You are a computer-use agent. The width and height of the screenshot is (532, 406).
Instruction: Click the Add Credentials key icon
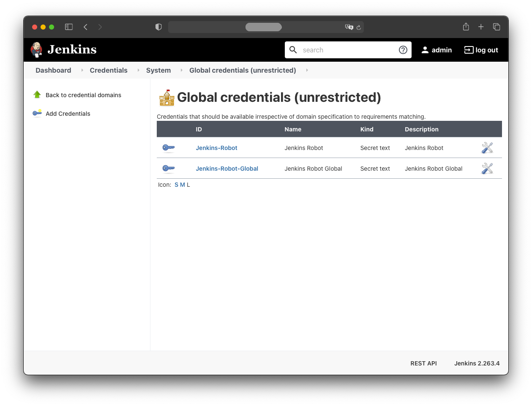37,113
